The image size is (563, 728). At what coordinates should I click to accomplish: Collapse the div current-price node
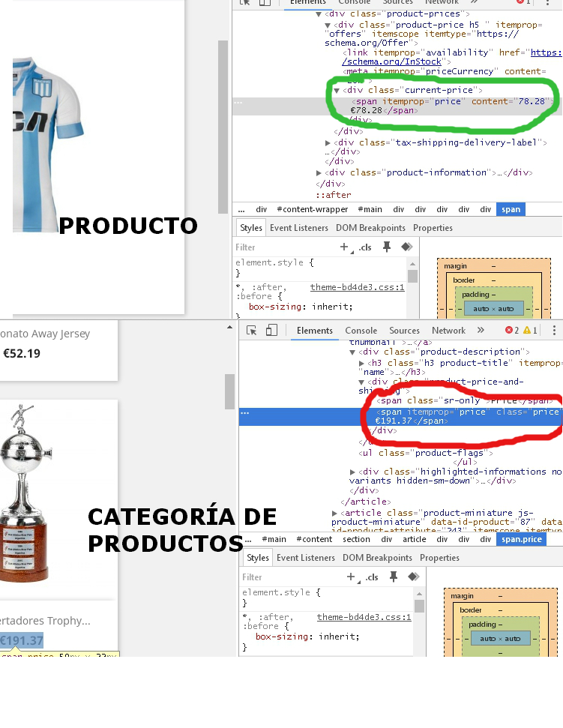click(x=337, y=91)
